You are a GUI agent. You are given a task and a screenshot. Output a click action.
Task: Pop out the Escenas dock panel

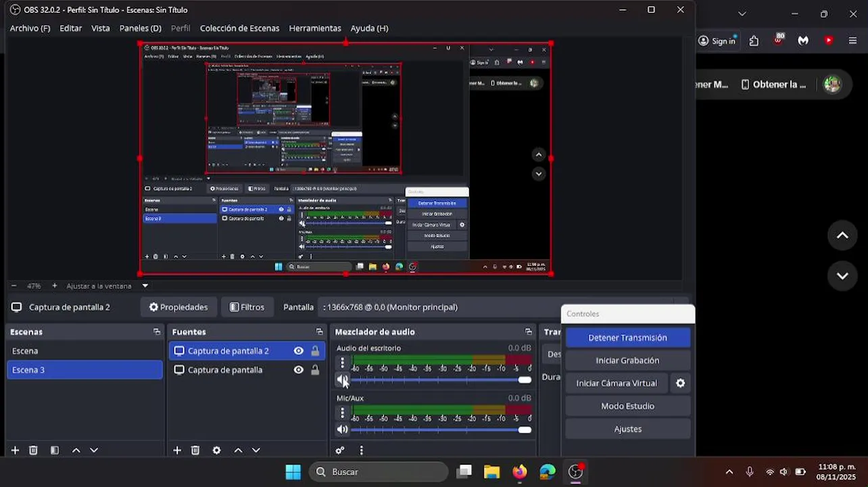pos(157,332)
